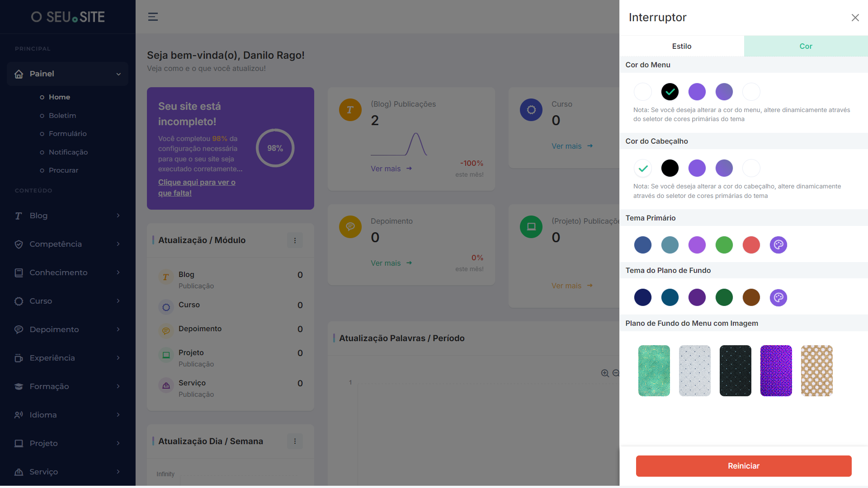
Task: Select the black Cor do Menu swatch
Action: coord(670,92)
